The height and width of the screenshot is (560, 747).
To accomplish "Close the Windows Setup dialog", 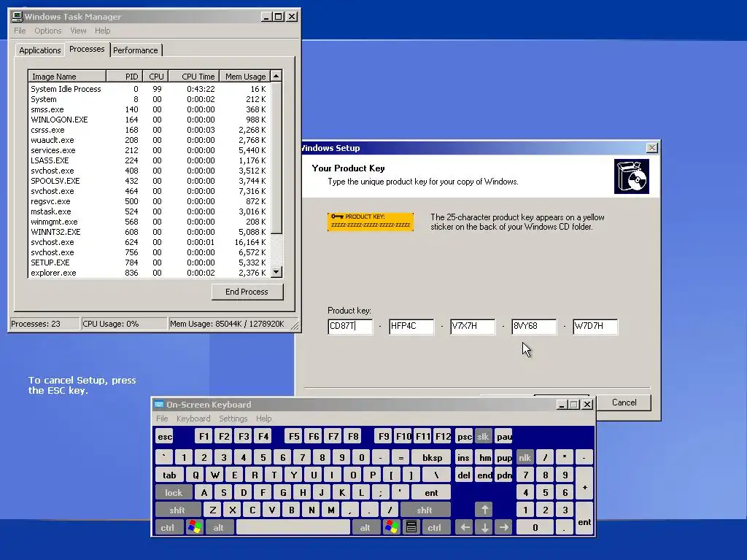I will point(651,148).
